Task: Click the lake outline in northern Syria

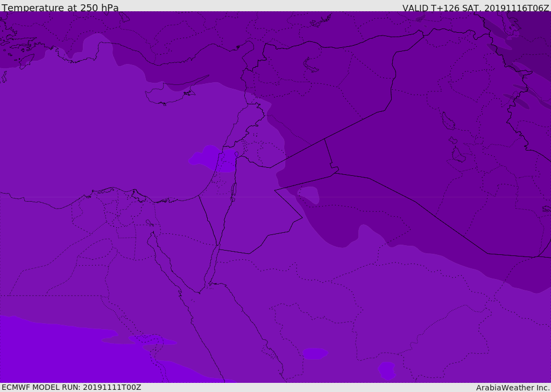Action: tap(311, 65)
